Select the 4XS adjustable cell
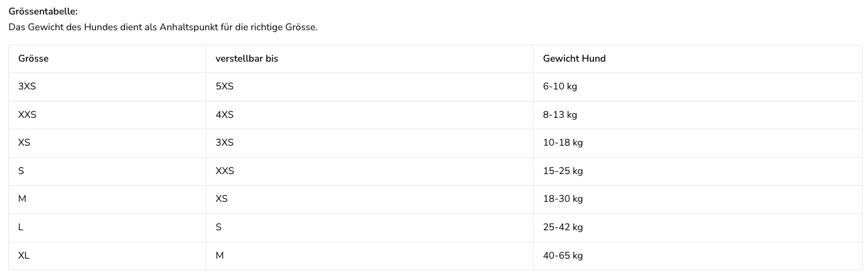 tap(369, 115)
